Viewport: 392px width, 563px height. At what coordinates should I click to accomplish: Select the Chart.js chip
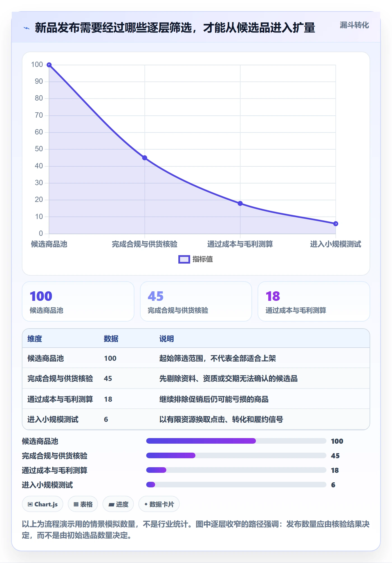click(x=43, y=504)
